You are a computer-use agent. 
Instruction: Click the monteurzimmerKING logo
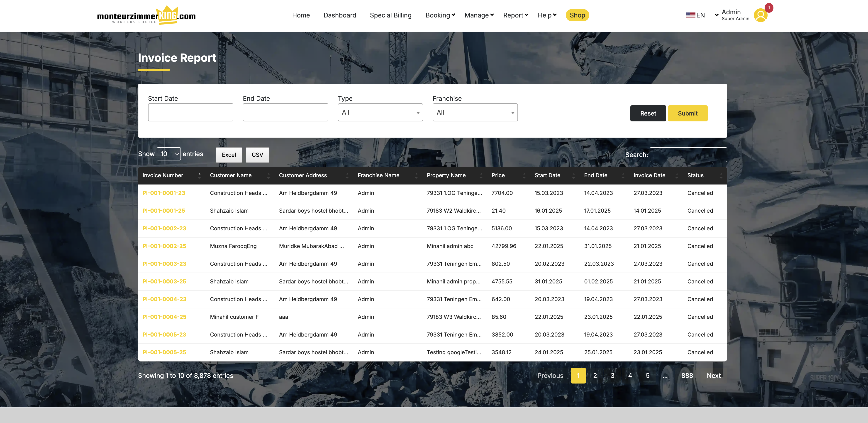tap(146, 15)
